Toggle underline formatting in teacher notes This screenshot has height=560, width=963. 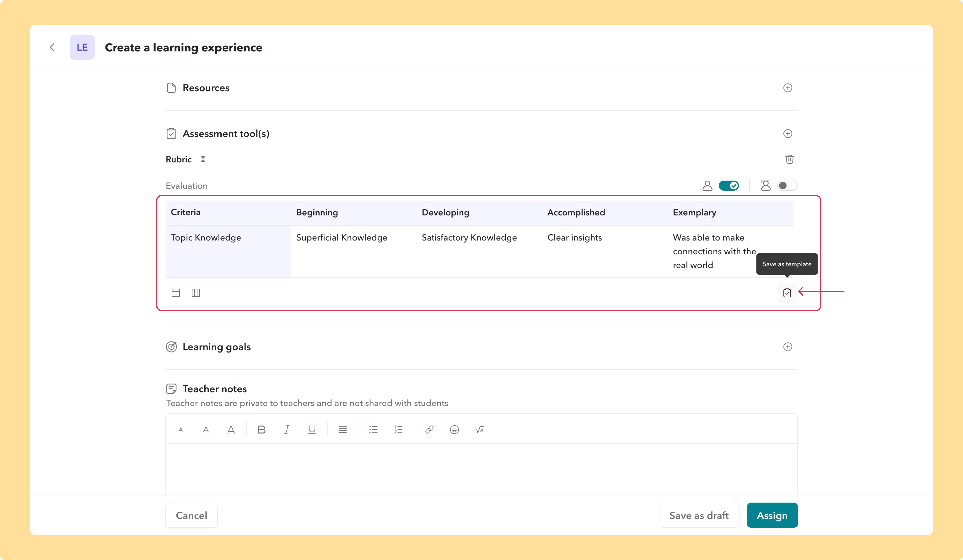(x=312, y=430)
